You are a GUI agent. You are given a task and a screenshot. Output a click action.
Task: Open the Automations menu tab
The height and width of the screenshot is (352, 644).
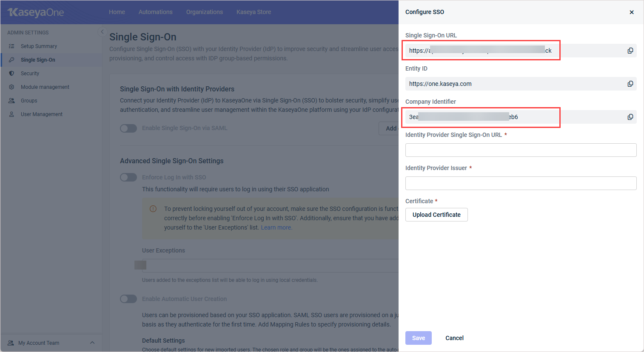pyautogui.click(x=155, y=12)
